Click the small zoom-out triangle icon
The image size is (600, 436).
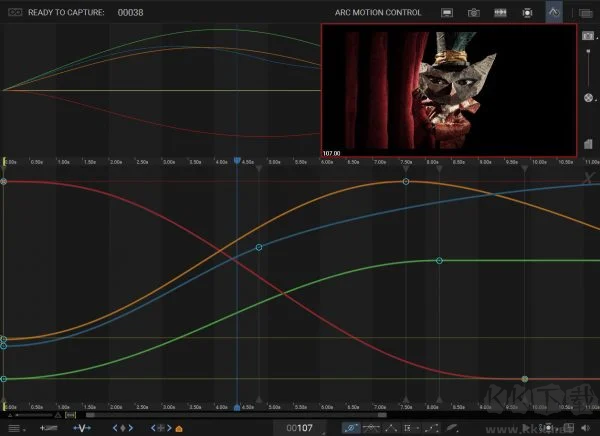(x=10, y=415)
